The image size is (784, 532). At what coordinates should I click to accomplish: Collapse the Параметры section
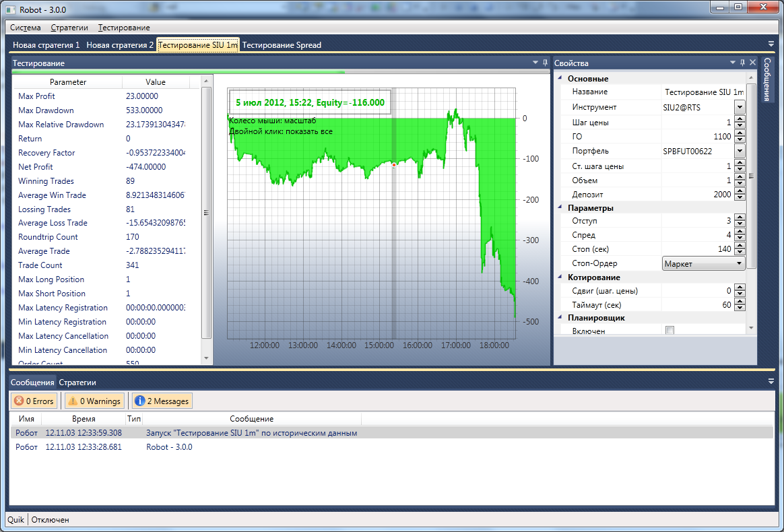(562, 208)
